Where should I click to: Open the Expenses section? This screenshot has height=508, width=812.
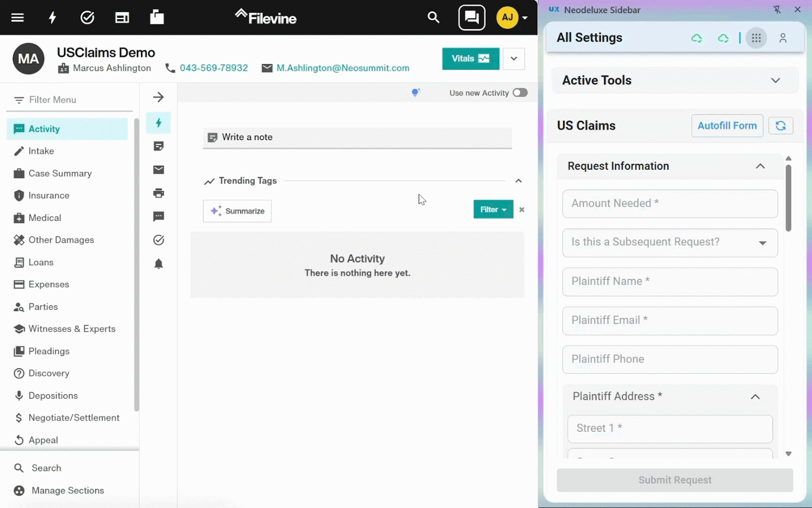pyautogui.click(x=67, y=284)
